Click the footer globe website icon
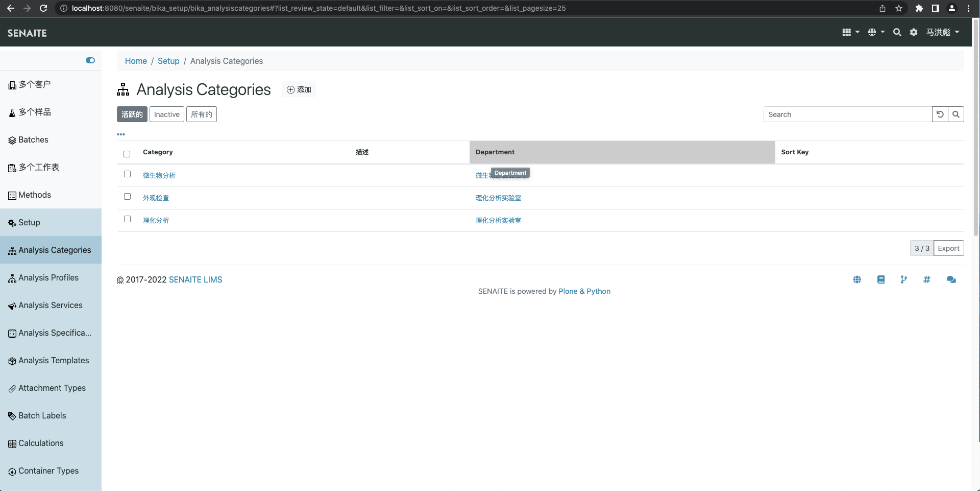This screenshot has height=491, width=980. [x=857, y=279]
